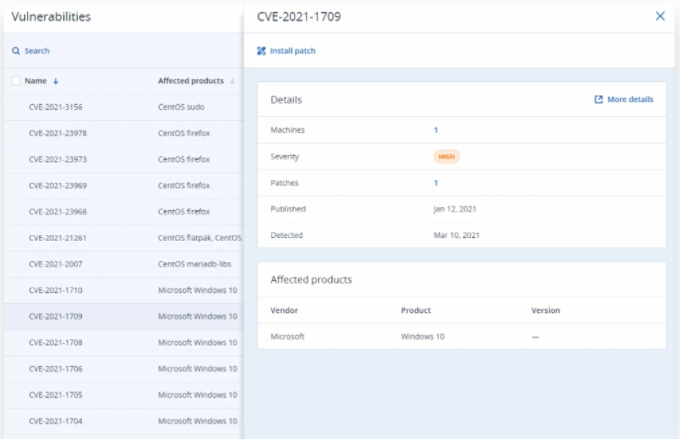Select the CVE-2021-23973 row
The height and width of the screenshot is (439, 680).
(124, 159)
